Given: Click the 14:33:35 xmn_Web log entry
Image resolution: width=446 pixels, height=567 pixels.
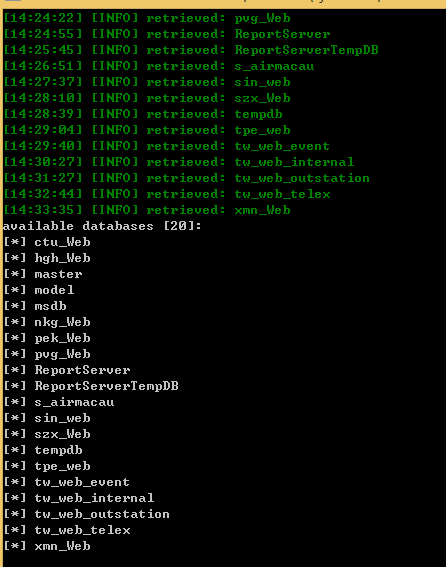Looking at the screenshot, I should 147,210.
